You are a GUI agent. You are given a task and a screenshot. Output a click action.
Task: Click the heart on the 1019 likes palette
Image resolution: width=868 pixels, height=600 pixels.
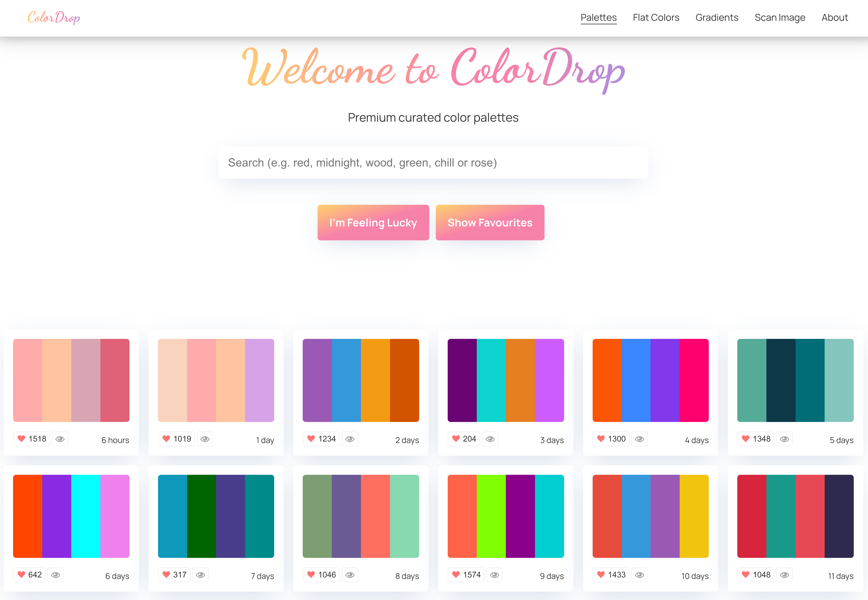click(x=176, y=439)
